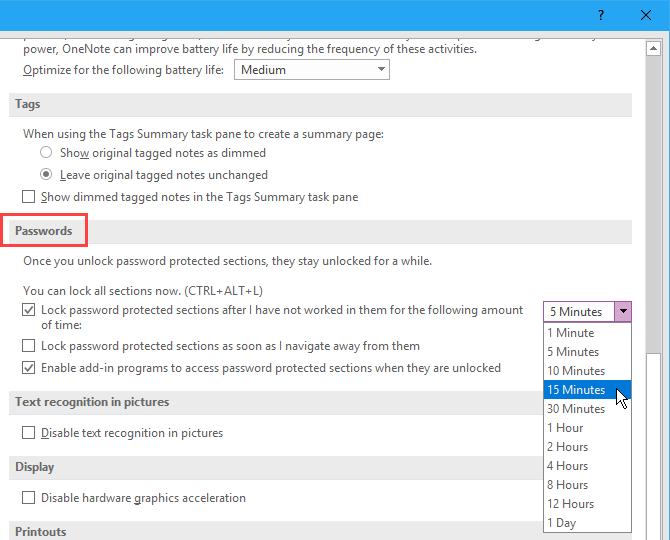
Task: Choose 10 Minutes from lock time list
Action: 587,370
